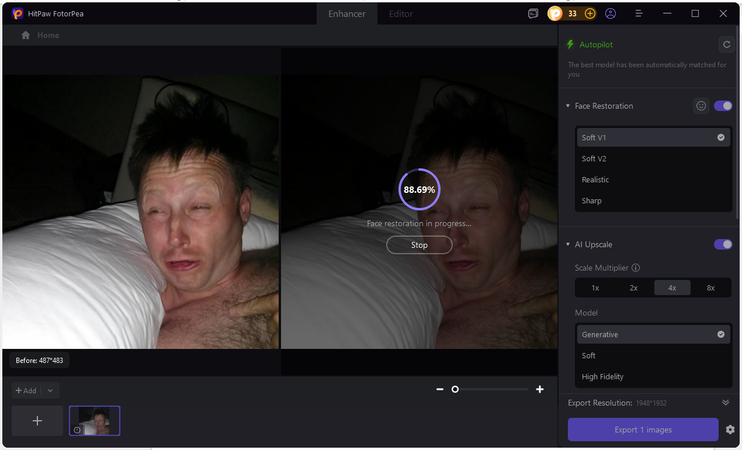Click the Export 1 images button
Screen dimensions: 742x450
[x=643, y=430]
